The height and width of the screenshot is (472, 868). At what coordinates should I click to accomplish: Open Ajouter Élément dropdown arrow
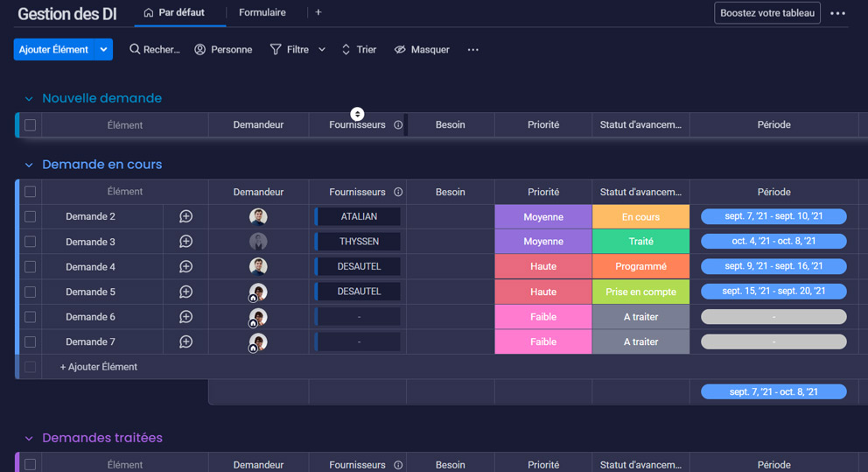pyautogui.click(x=103, y=49)
